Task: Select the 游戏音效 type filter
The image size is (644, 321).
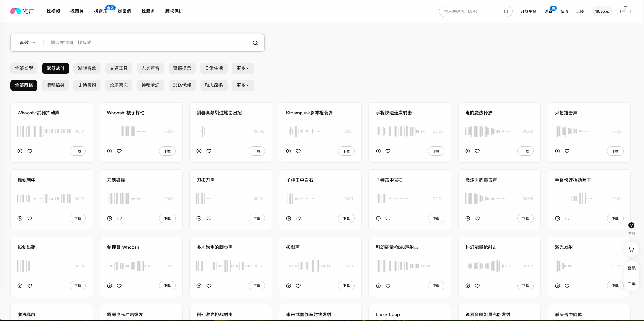Action: 87,68
